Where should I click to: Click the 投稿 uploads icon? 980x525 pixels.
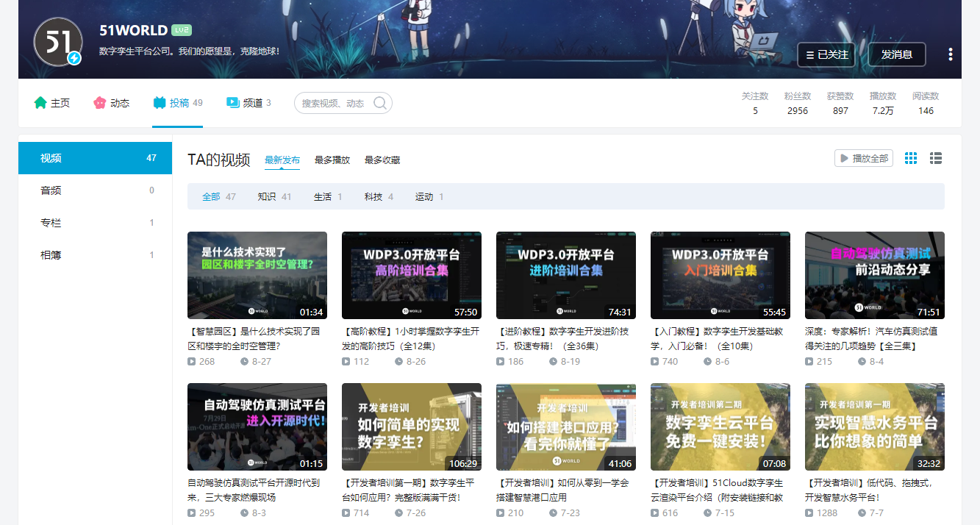pyautogui.click(x=160, y=103)
